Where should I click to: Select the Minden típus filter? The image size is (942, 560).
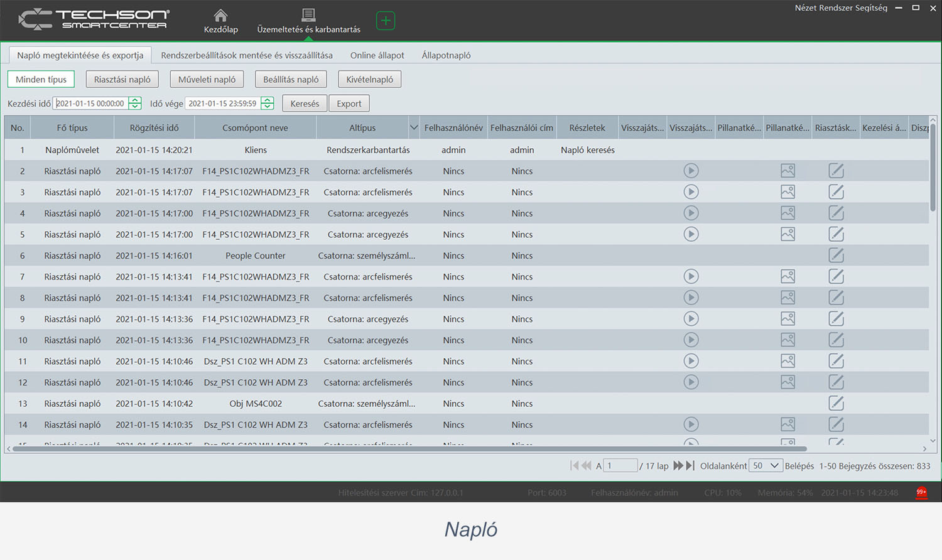pyautogui.click(x=41, y=79)
